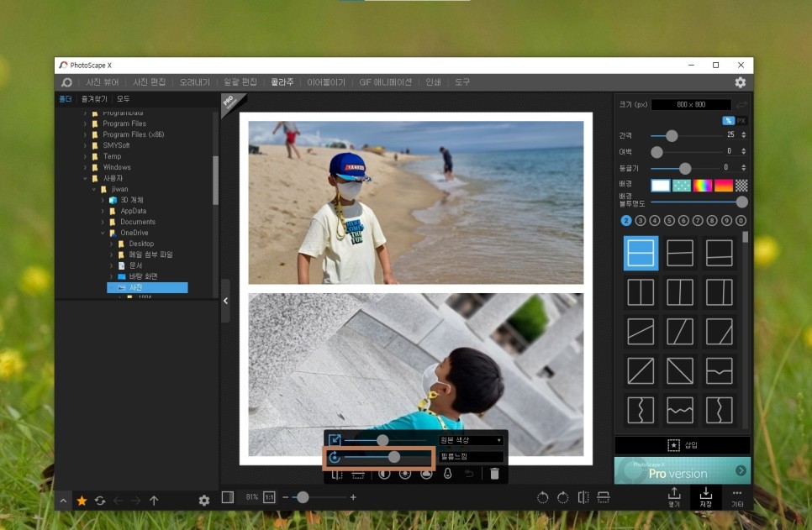
Task: Click flip horizontal icon in bottom toolbar
Action: (583, 497)
